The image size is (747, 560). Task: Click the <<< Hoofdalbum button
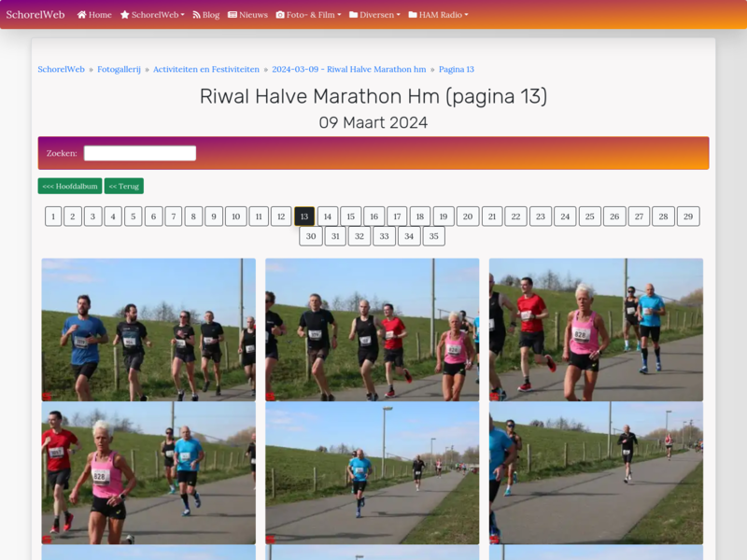click(x=70, y=186)
